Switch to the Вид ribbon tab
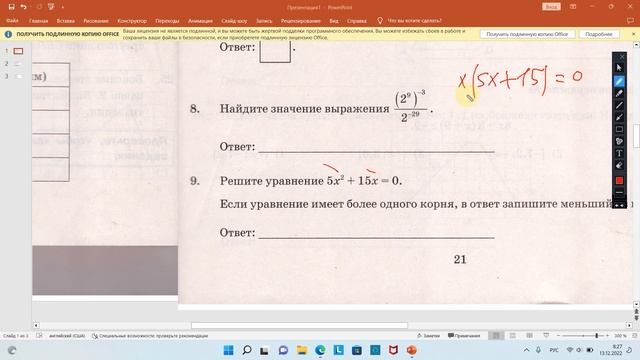This screenshot has height=360, width=640. click(334, 20)
